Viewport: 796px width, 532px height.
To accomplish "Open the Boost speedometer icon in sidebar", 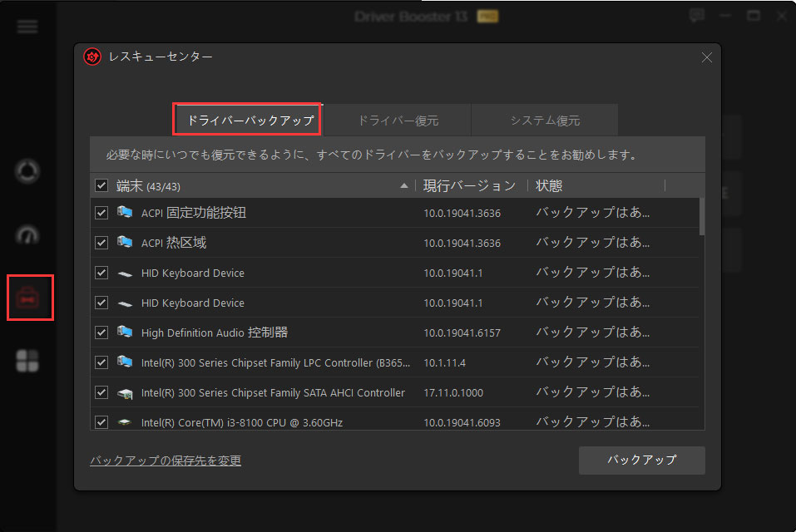I will pos(27,234).
